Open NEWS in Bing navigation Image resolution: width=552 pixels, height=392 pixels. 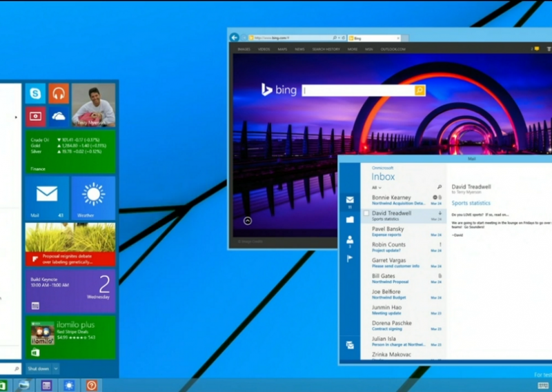point(299,49)
